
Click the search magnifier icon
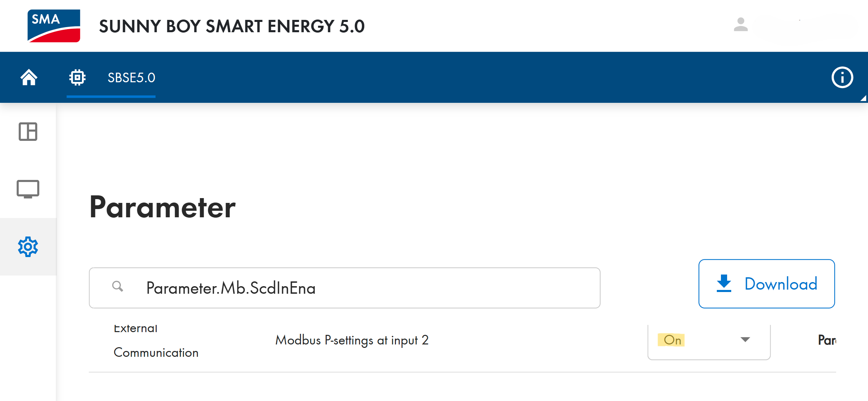[118, 287]
